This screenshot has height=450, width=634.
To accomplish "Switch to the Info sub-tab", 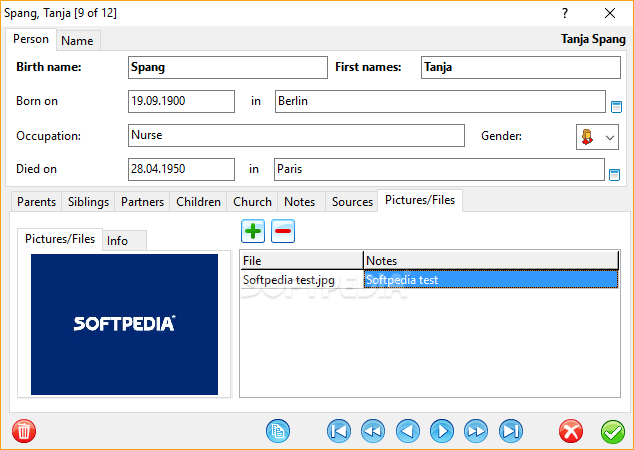I will [124, 241].
